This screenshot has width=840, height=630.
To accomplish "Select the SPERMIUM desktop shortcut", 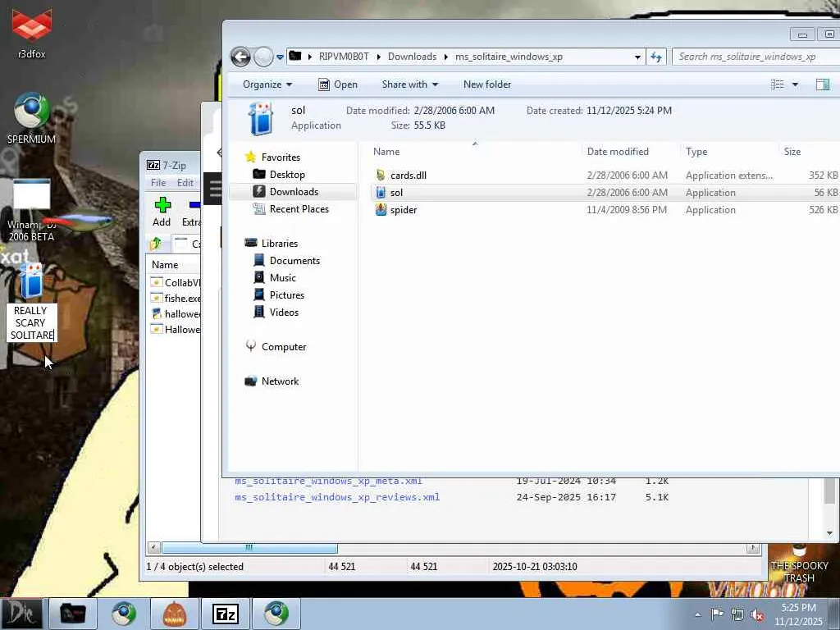I will (31, 118).
